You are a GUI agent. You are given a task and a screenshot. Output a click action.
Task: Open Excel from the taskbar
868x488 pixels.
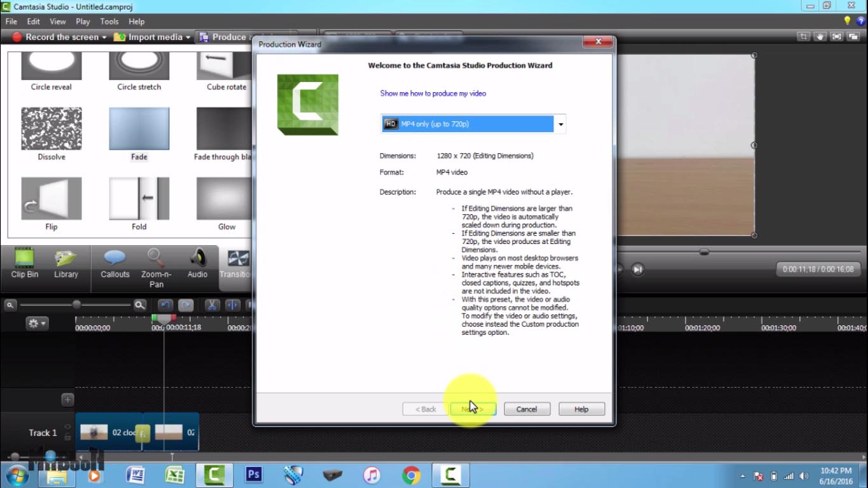175,475
